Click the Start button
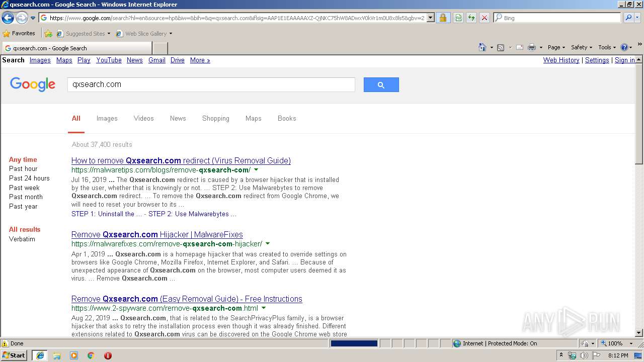The width and height of the screenshot is (644, 362). coord(14,355)
